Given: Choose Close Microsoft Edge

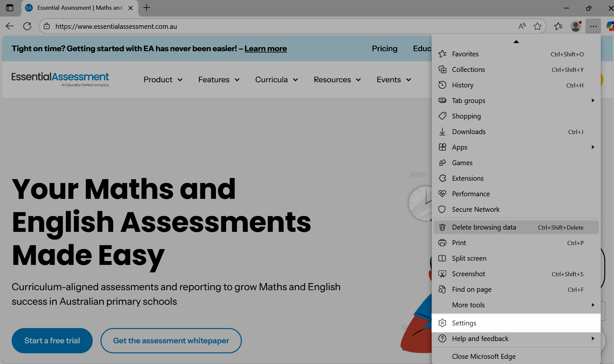Looking at the screenshot, I should point(516,357).
